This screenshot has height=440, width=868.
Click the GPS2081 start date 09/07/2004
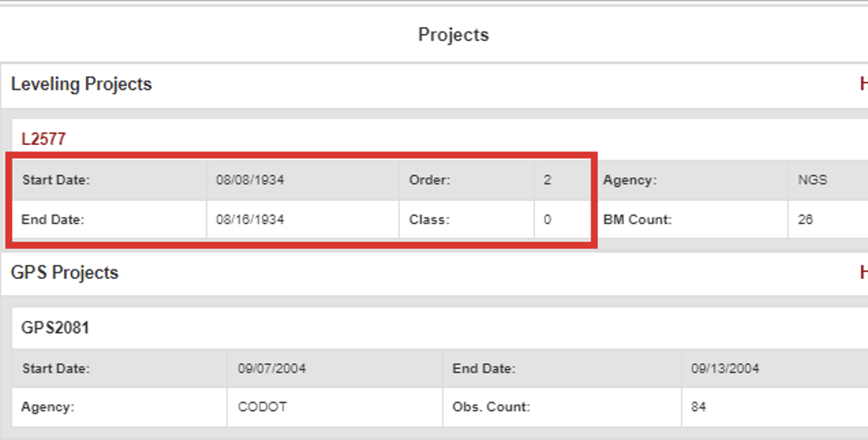(x=272, y=369)
